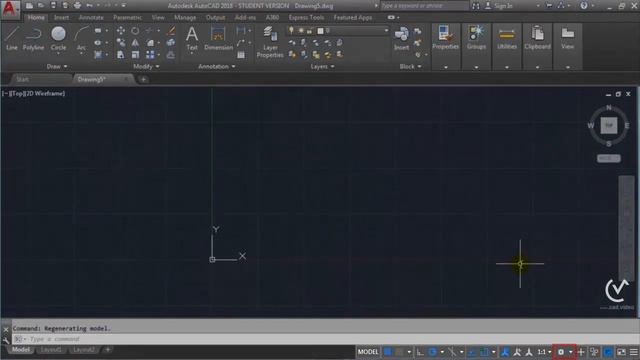Click the Copy tool in Modify panel
Viewport: 640px width, 360px height.
(121, 42)
